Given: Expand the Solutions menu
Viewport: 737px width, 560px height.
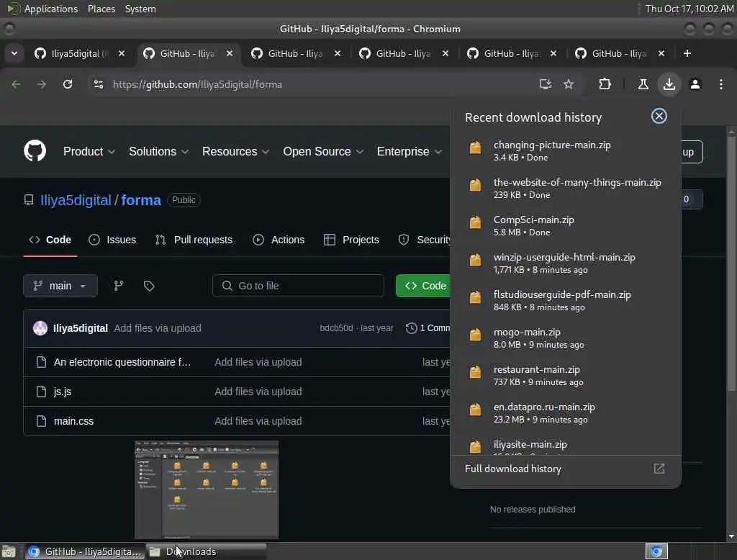Looking at the screenshot, I should click(x=158, y=151).
